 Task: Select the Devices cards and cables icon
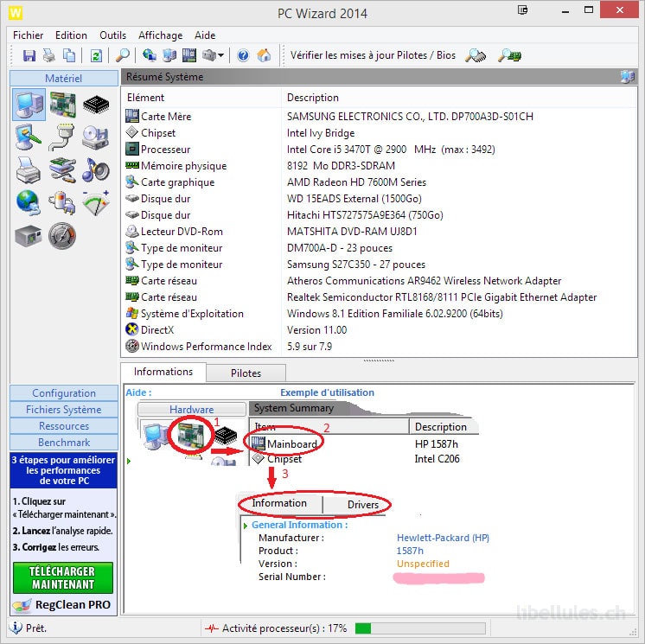pos(62,169)
